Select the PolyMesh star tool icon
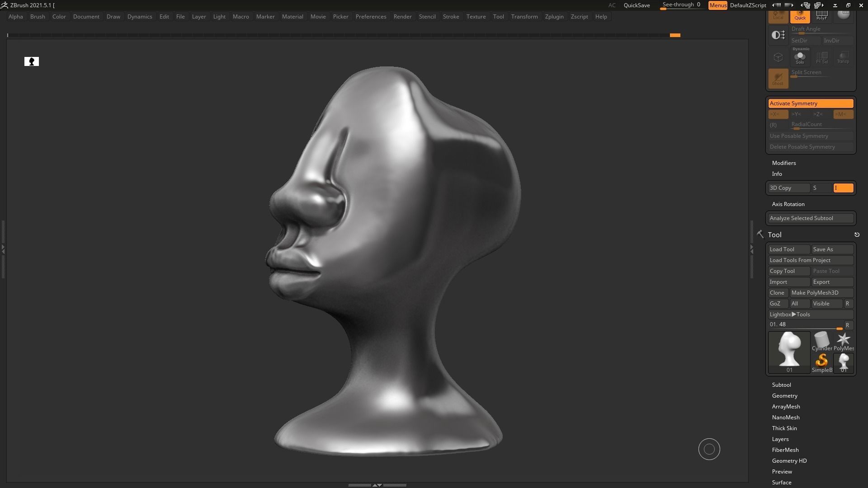 pos(843,341)
